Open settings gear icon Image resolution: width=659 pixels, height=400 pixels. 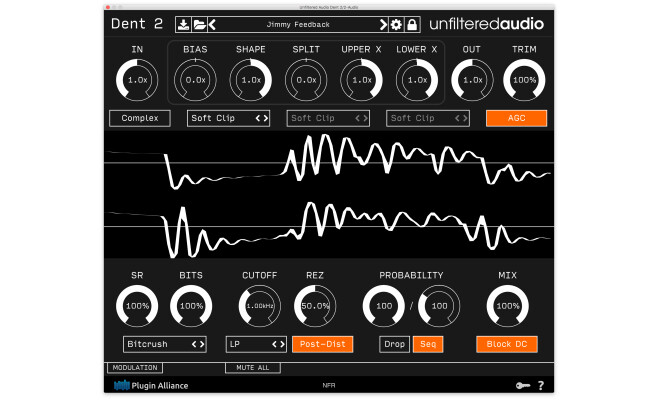click(396, 25)
